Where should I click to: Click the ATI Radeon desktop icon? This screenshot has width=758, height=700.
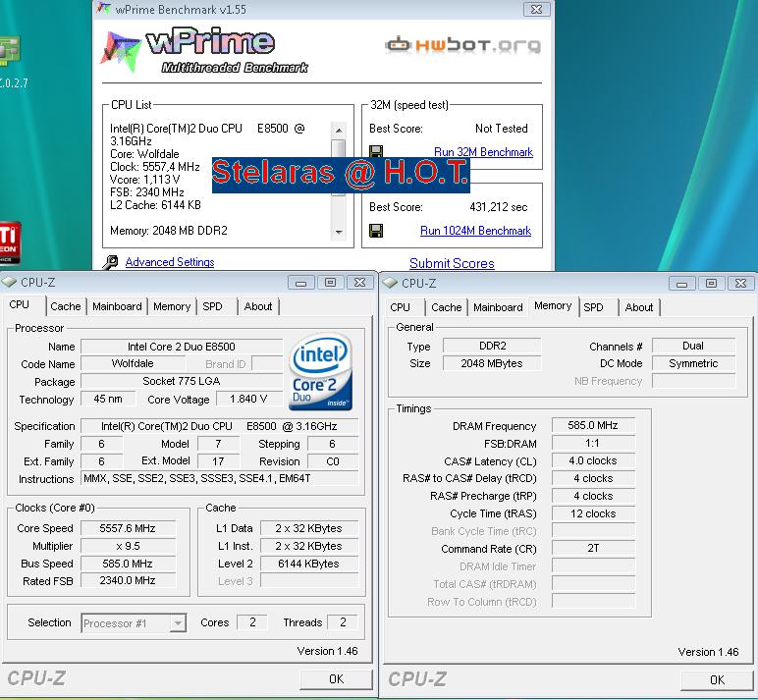pyautogui.click(x=10, y=243)
